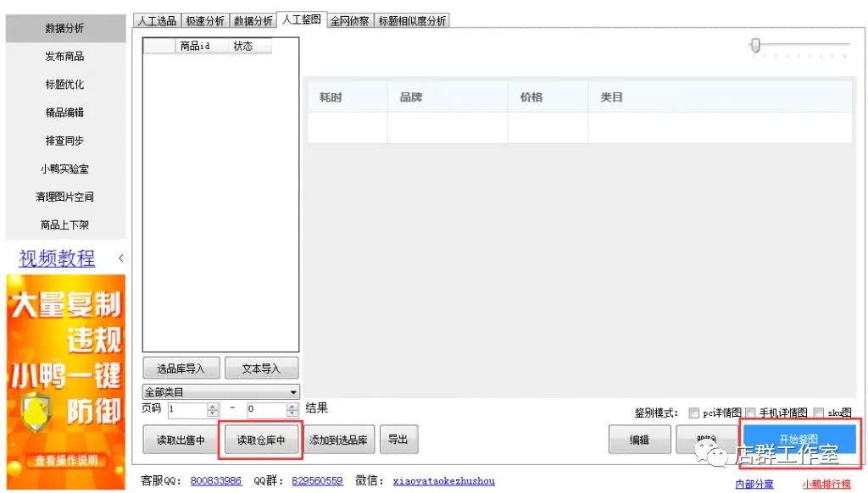This screenshot has height=493, width=868.
Task: Open the 小鸭排行榜 link
Action: point(826,484)
